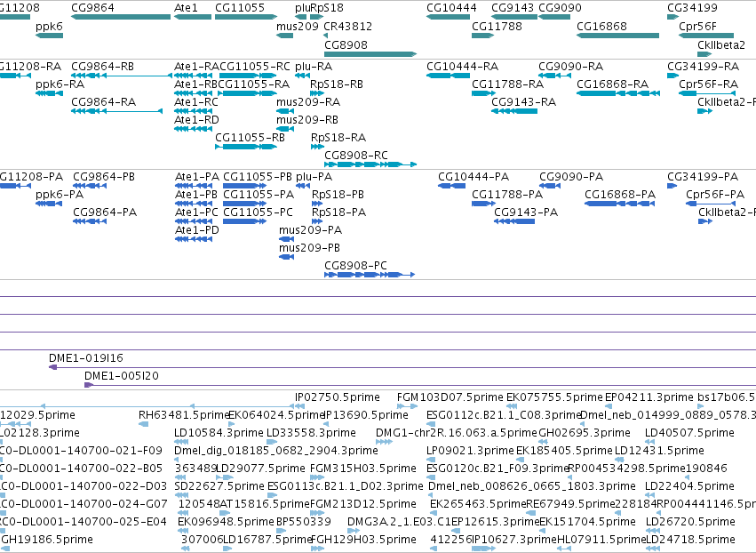Select protein CG9864-PB
The image size is (756, 553).
tap(90, 186)
